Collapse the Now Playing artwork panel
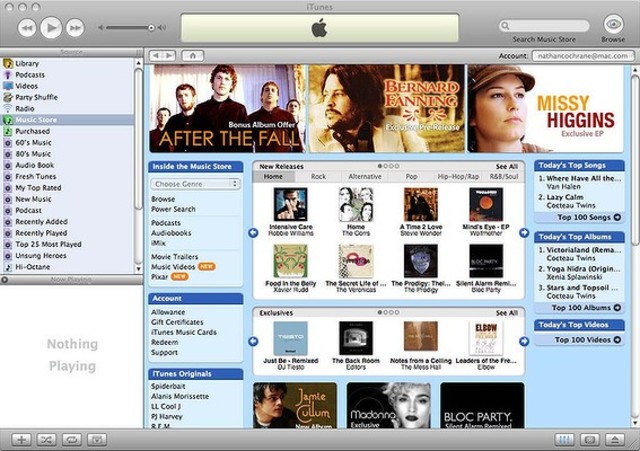Screen dimensions: 640x451 (4, 280)
